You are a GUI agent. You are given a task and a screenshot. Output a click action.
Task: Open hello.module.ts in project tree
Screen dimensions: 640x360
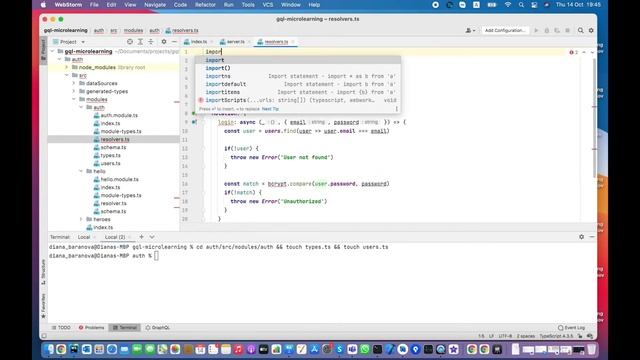click(120, 179)
